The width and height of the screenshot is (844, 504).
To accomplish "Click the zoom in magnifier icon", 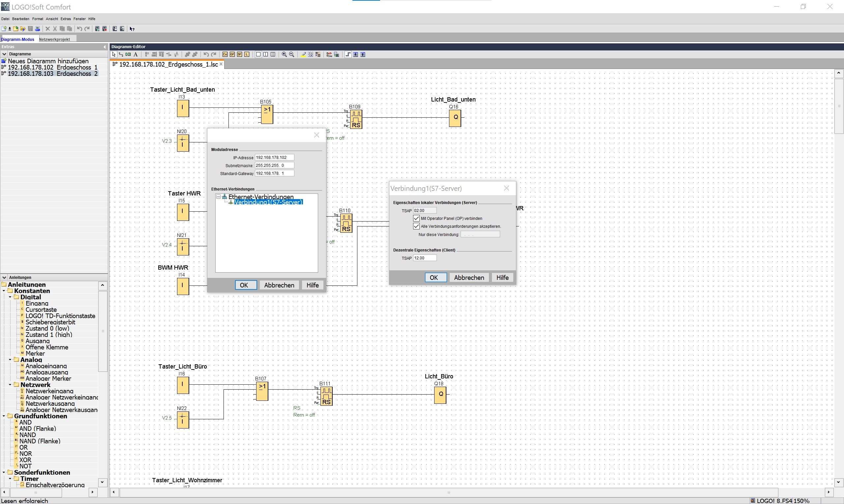I will pos(284,54).
